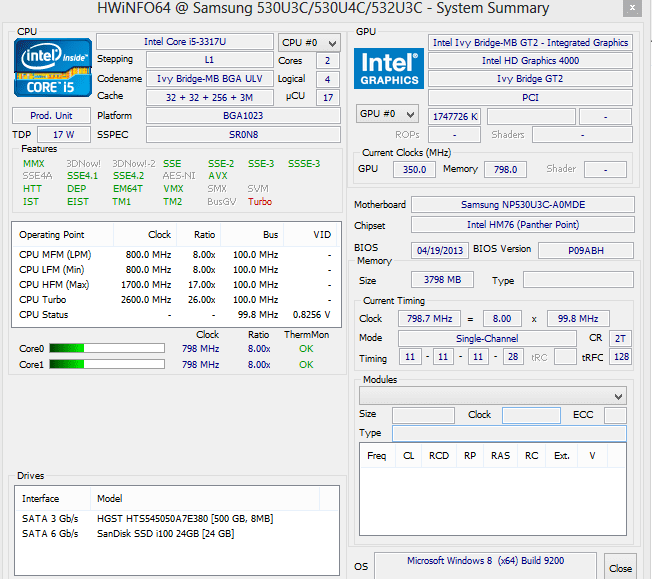Click the 1747726 K video memory value
The height and width of the screenshot is (579, 652).
pyautogui.click(x=454, y=116)
